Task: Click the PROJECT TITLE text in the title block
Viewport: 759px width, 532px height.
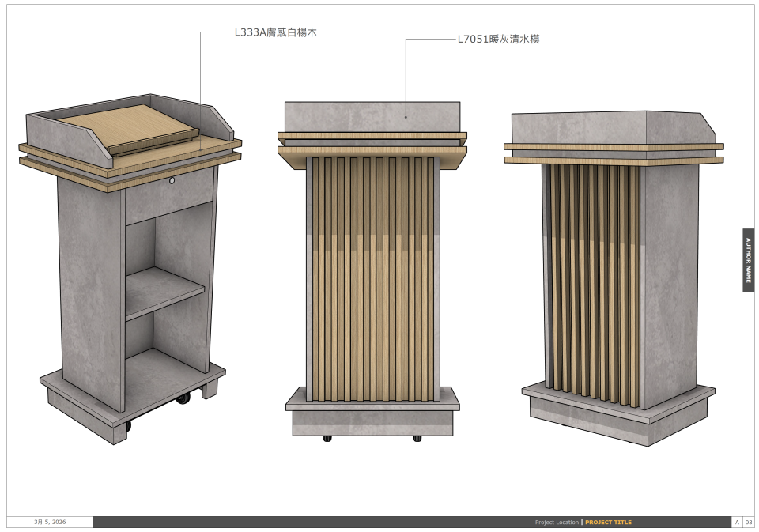Action: pos(609,521)
